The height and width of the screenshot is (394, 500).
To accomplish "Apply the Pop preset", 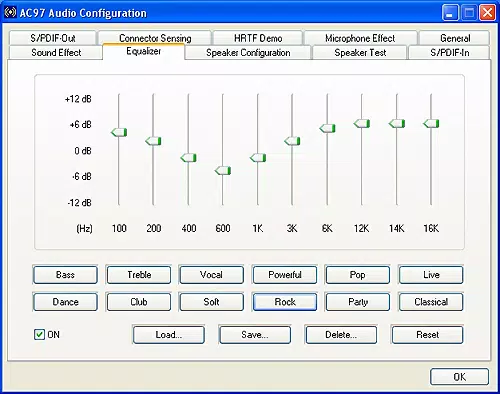I will click(x=358, y=275).
